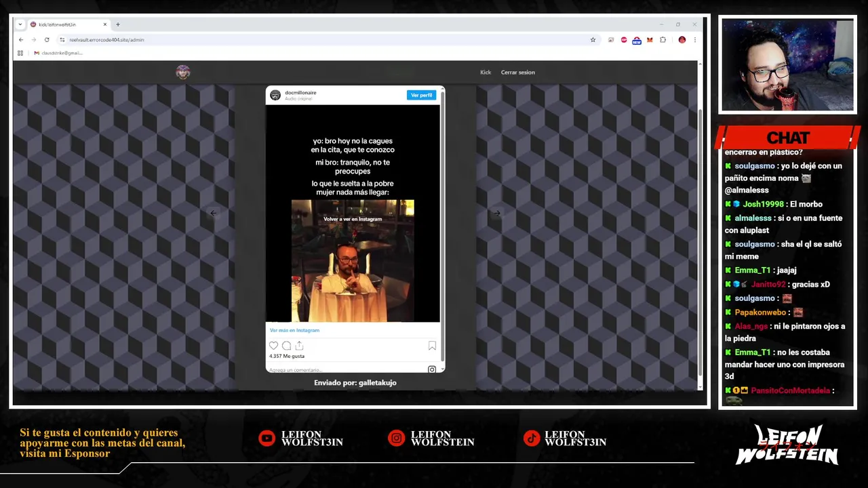The height and width of the screenshot is (488, 868).
Task: Click the NEW badge extension icon
Action: [x=637, y=40]
